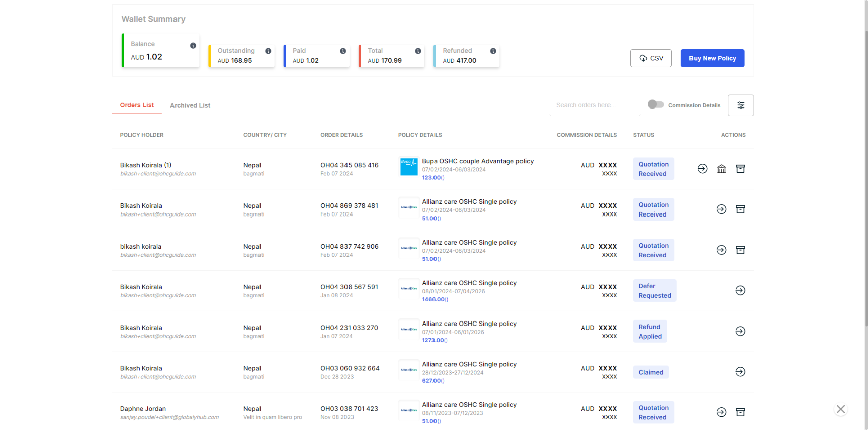
Task: Click the Total AUD 170.99 card
Action: (x=392, y=56)
